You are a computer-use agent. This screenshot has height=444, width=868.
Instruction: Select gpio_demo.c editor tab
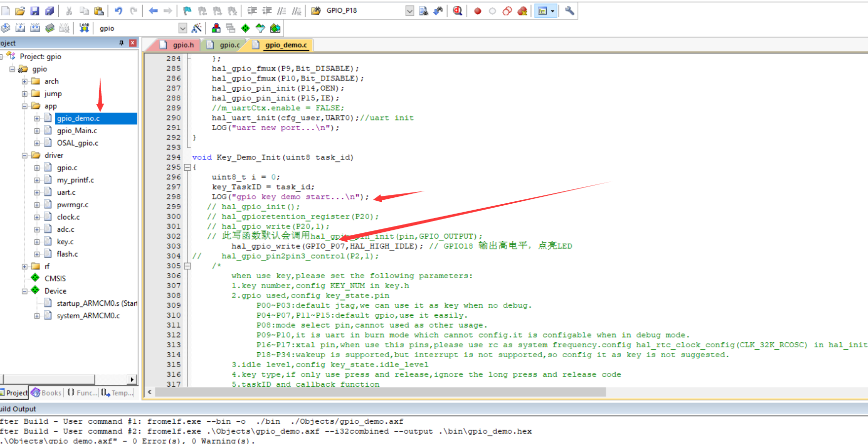[x=281, y=45]
